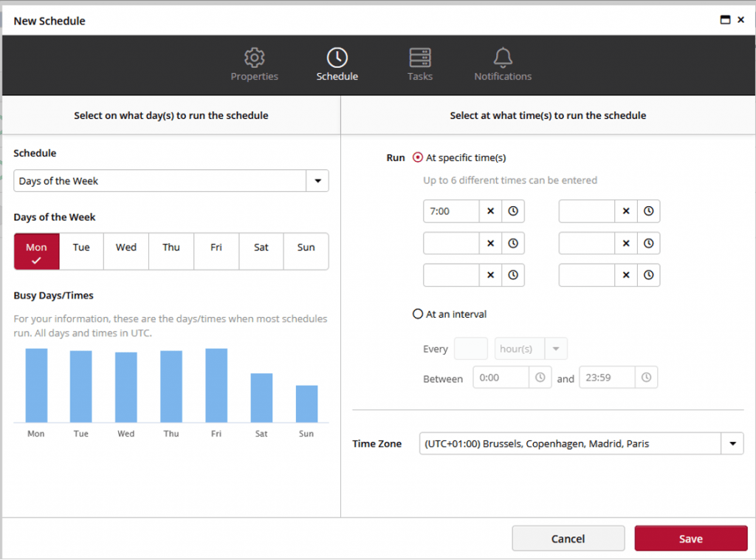Viewport: 756px width, 560px height.
Task: Click the 'Select on what day(s) to run the schedule' header
Action: (x=171, y=116)
